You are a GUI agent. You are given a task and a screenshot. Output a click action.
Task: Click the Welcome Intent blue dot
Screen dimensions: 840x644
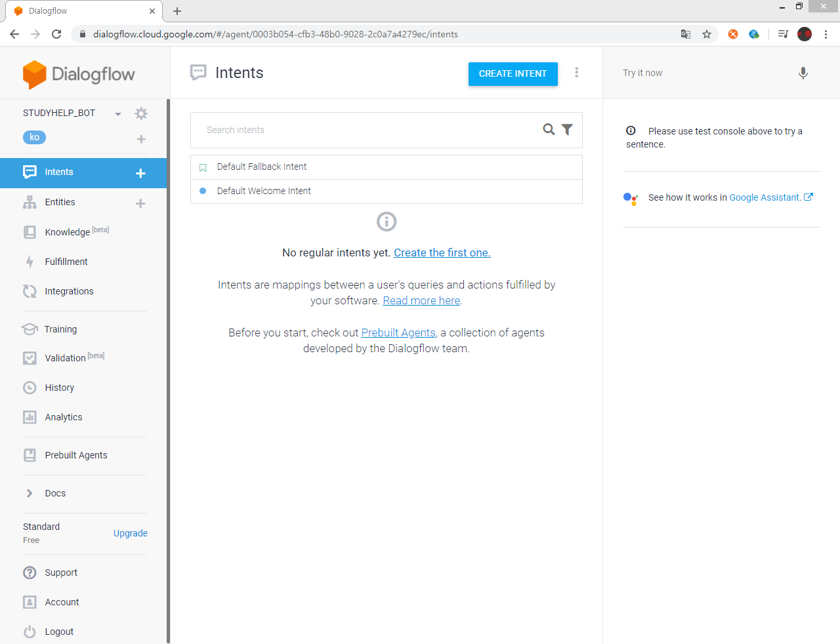(x=203, y=191)
